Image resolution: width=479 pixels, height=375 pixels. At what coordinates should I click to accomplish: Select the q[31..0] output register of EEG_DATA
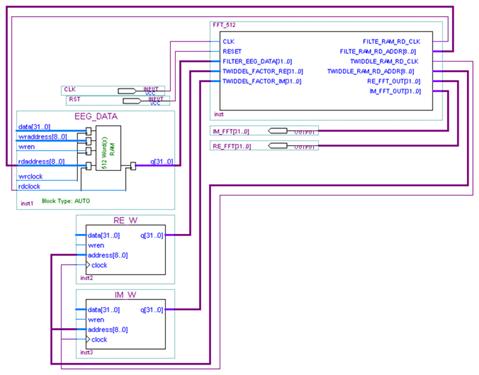click(133, 166)
